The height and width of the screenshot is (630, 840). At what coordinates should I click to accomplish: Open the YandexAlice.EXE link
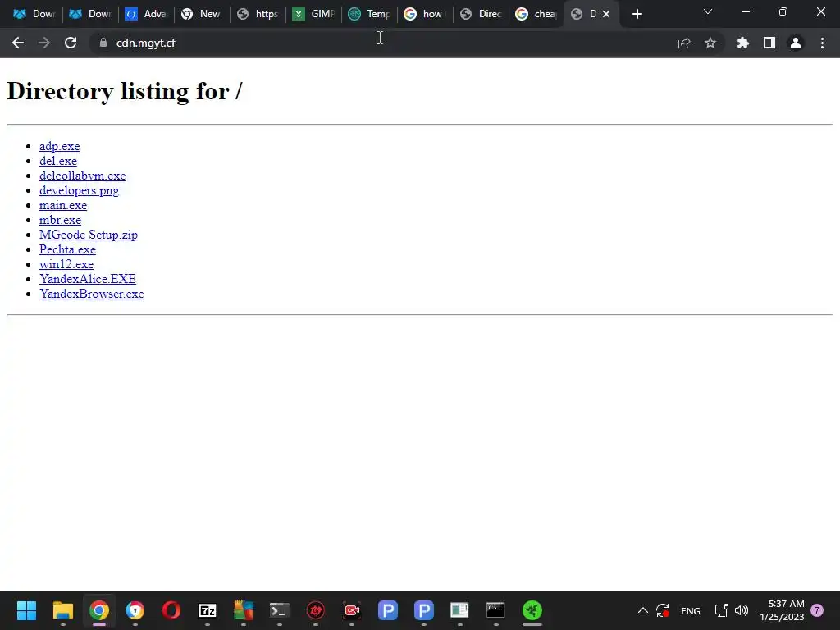pos(87,279)
